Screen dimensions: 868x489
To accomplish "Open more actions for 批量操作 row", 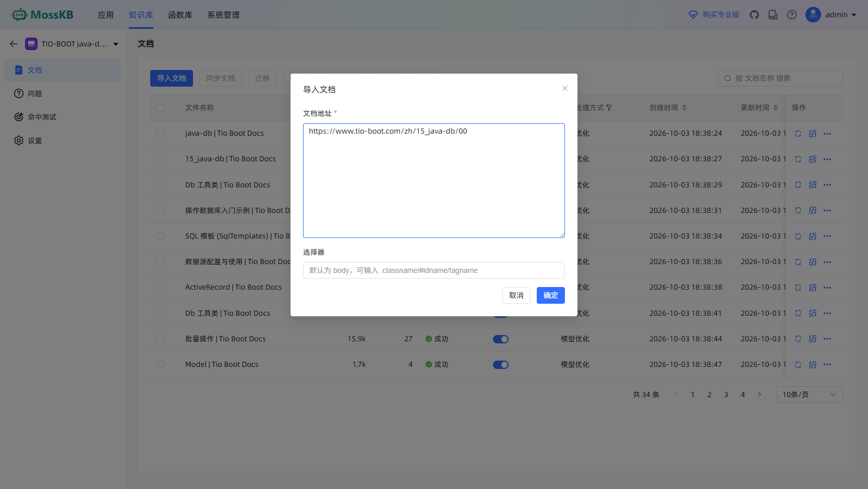I will point(827,339).
